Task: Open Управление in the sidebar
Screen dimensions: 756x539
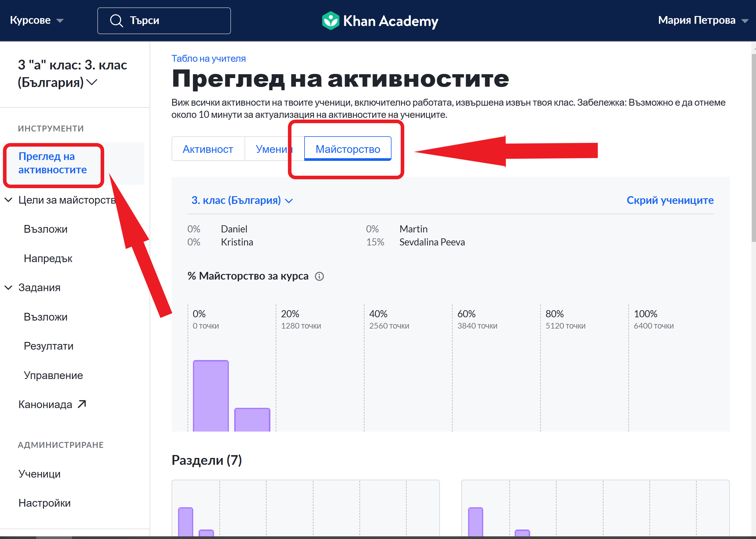Action: 53,375
